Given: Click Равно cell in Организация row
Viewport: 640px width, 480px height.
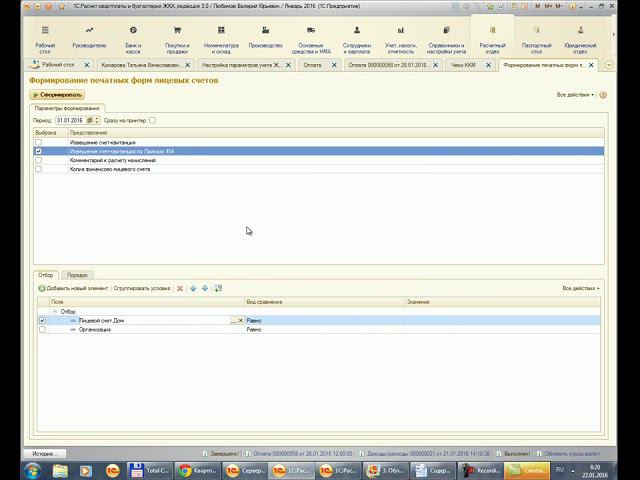Looking at the screenshot, I should (x=325, y=330).
